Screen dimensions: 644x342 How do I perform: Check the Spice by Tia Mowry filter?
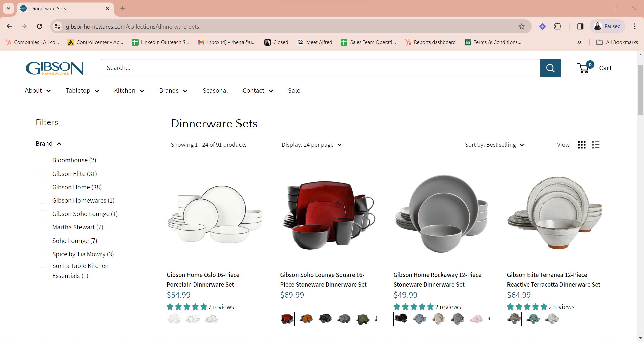(43, 254)
